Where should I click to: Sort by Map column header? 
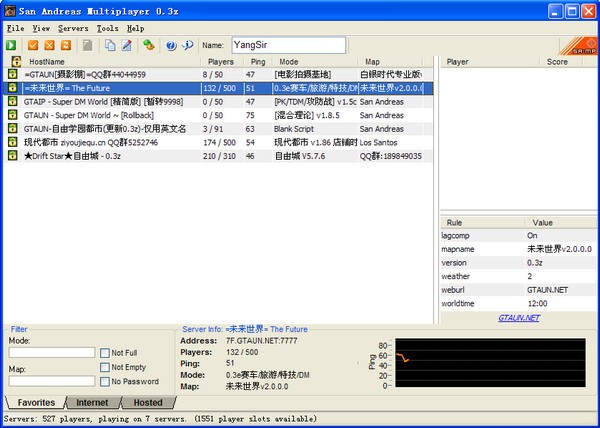tap(390, 62)
